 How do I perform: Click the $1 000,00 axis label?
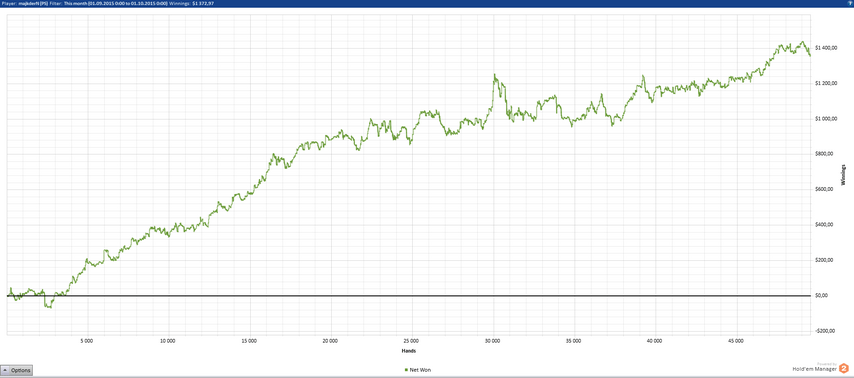coord(826,119)
